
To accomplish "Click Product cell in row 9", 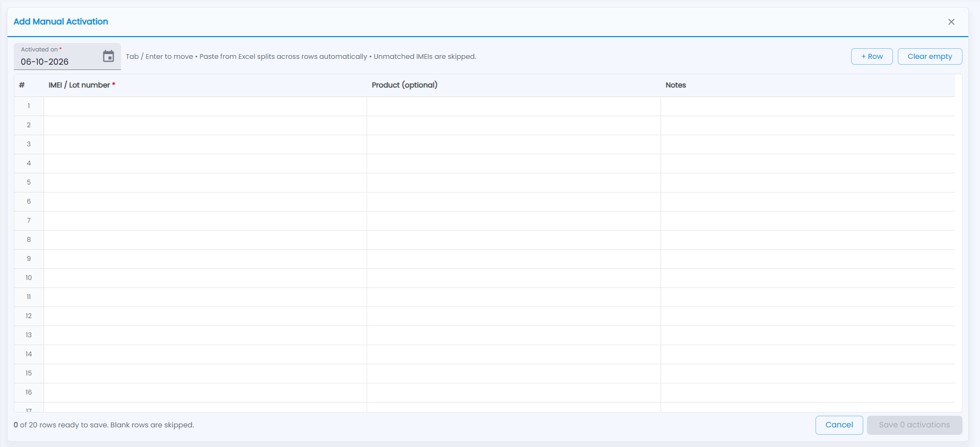I will click(x=514, y=259).
